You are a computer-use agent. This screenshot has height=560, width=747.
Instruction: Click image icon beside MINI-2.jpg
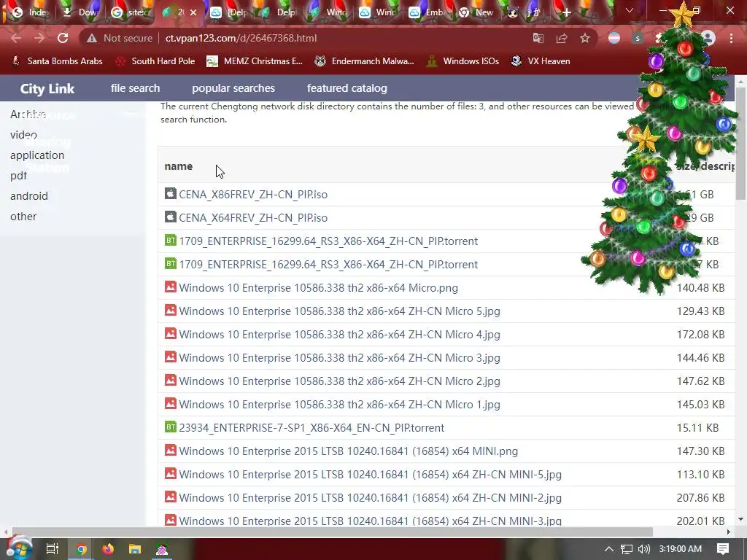click(171, 497)
